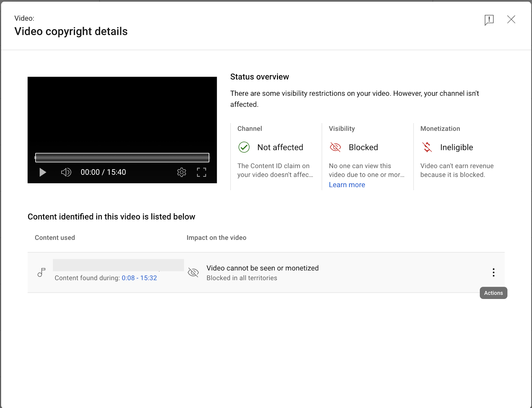
Task: Mute the video player volume
Action: pyautogui.click(x=66, y=172)
